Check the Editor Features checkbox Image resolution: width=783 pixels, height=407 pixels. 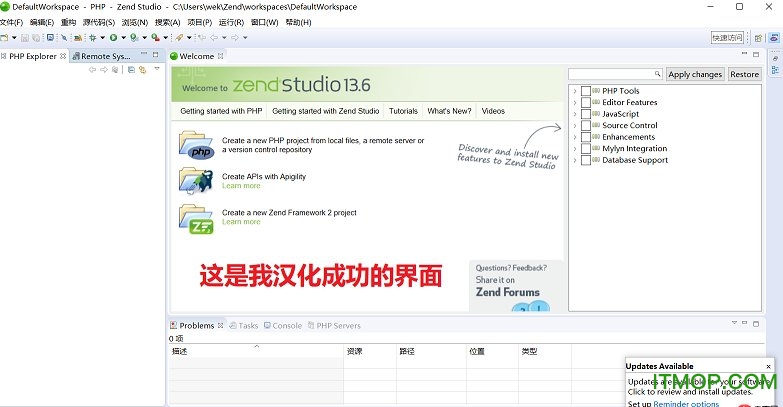click(586, 102)
